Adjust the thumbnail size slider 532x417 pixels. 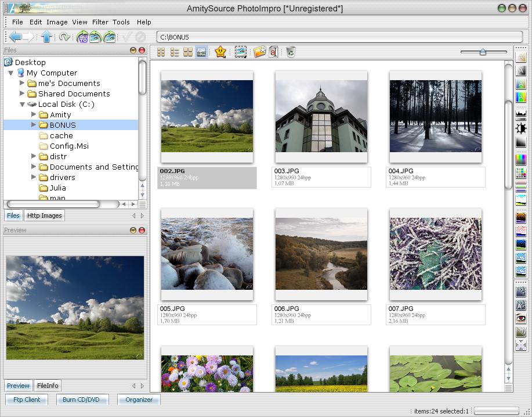(x=483, y=52)
